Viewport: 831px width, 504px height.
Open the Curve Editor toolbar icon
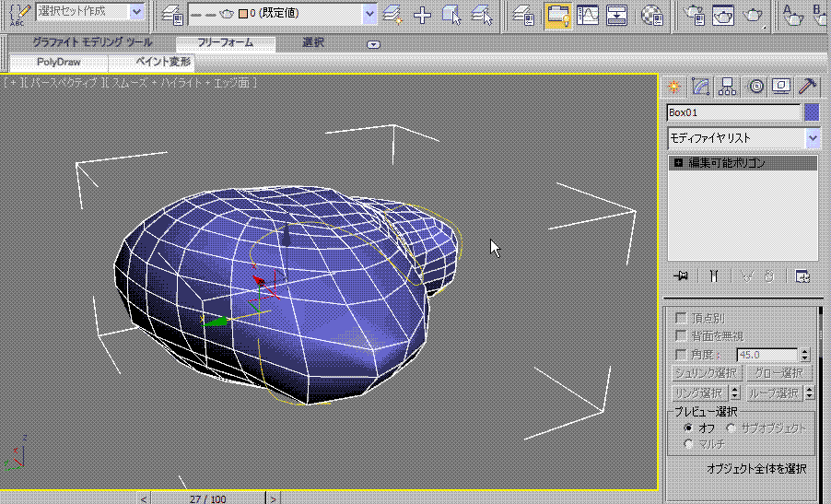click(x=588, y=14)
